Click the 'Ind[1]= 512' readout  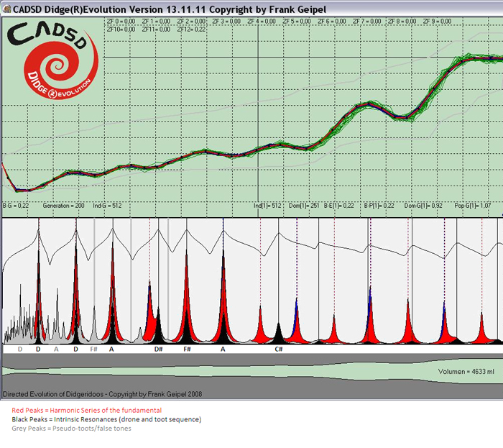pyautogui.click(x=267, y=206)
